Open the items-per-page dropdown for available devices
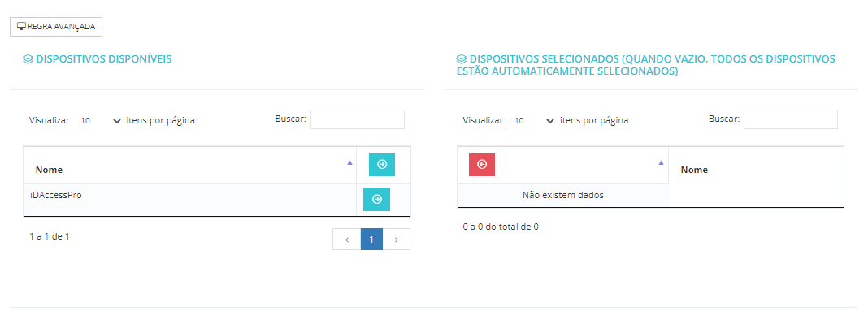Image resolution: width=868 pixels, height=311 pixels. point(100,121)
